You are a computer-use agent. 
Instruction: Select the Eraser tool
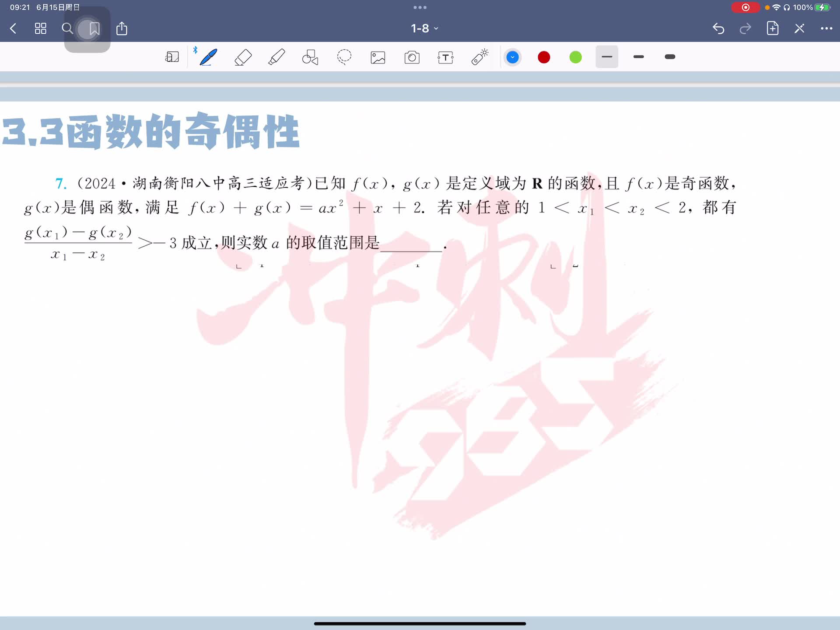[243, 57]
